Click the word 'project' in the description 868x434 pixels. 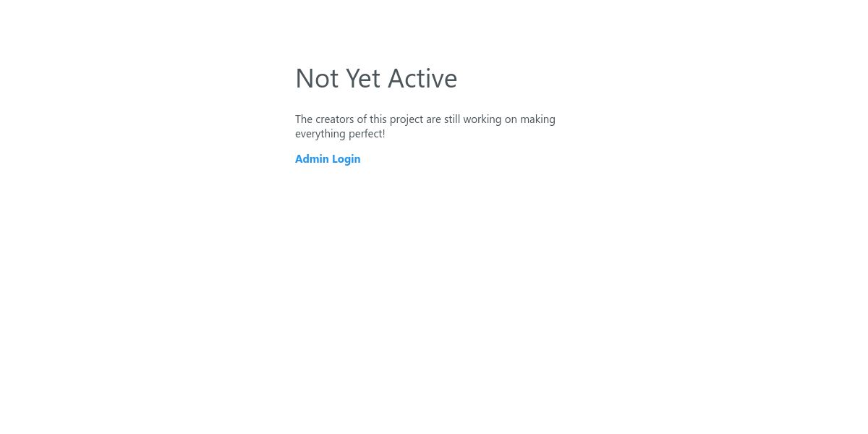[407, 119]
